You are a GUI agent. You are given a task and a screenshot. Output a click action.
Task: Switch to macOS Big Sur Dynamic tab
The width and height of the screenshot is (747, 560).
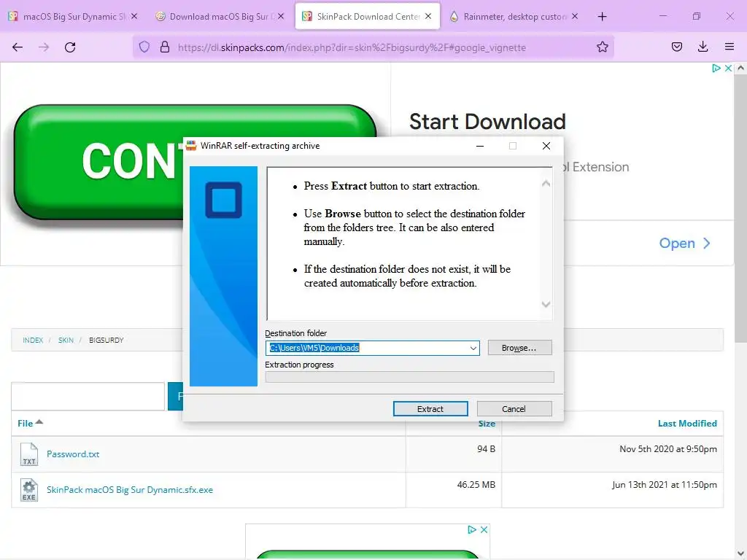click(73, 17)
